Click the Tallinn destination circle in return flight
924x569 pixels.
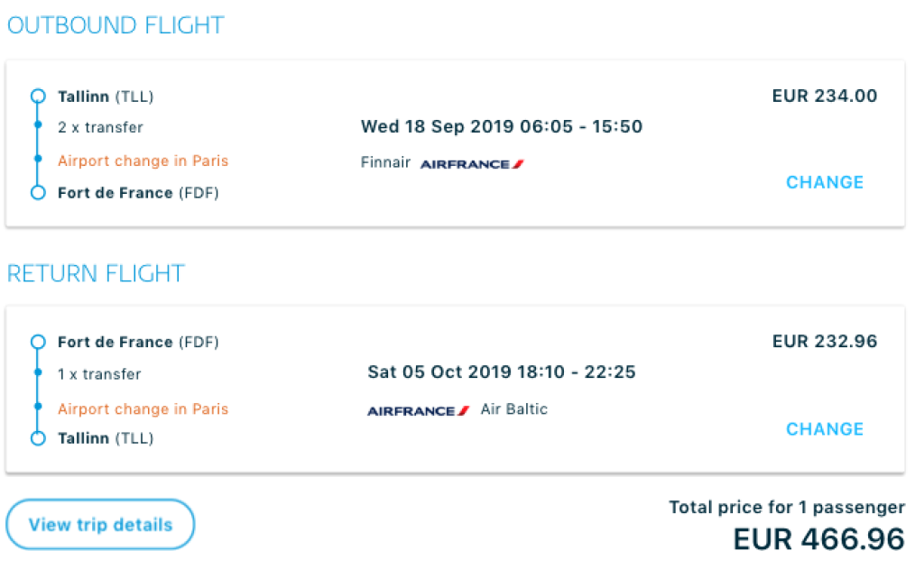coord(38,438)
